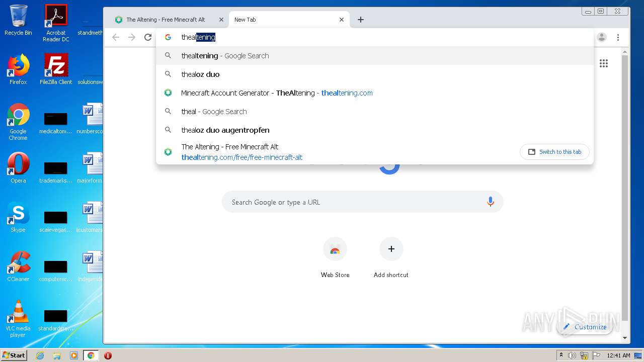Click the network tray icon
Image resolution: width=644 pixels, height=362 pixels.
[x=584, y=355]
